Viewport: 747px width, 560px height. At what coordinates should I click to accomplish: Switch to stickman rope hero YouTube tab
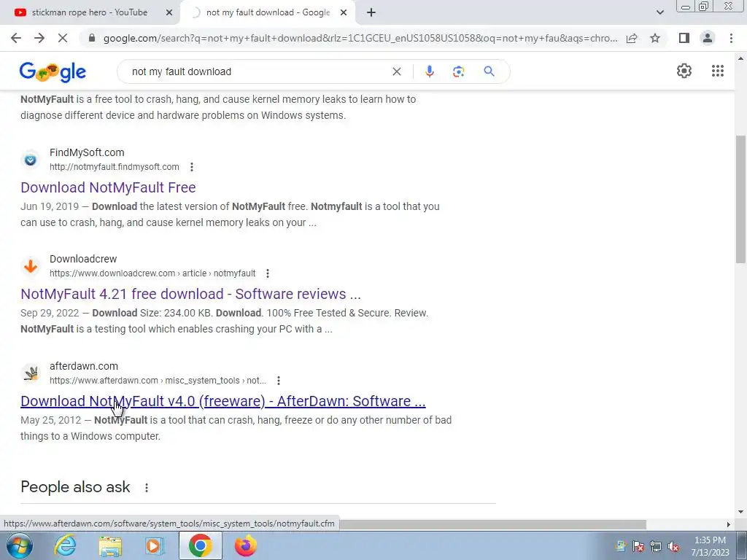[90, 12]
